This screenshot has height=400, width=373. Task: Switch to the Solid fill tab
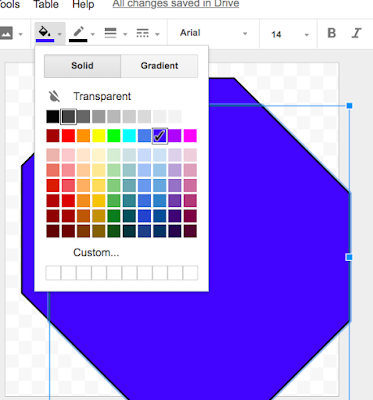pos(82,66)
